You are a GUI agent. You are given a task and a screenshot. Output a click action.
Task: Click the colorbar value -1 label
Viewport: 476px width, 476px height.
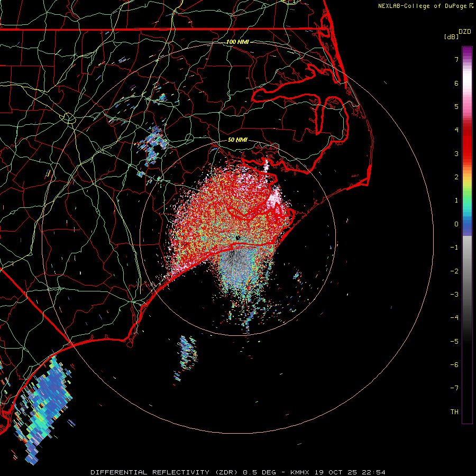454,248
